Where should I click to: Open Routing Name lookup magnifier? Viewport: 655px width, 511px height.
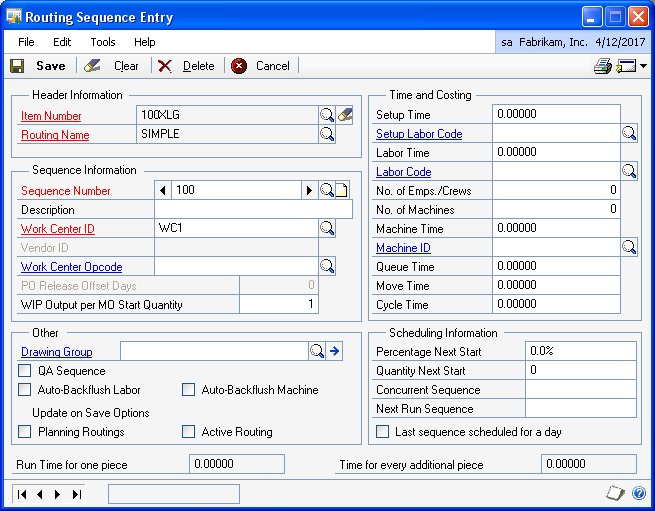[x=327, y=134]
